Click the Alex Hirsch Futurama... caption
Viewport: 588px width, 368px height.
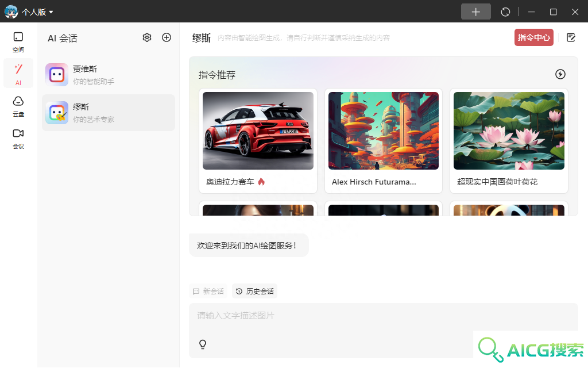(x=374, y=182)
